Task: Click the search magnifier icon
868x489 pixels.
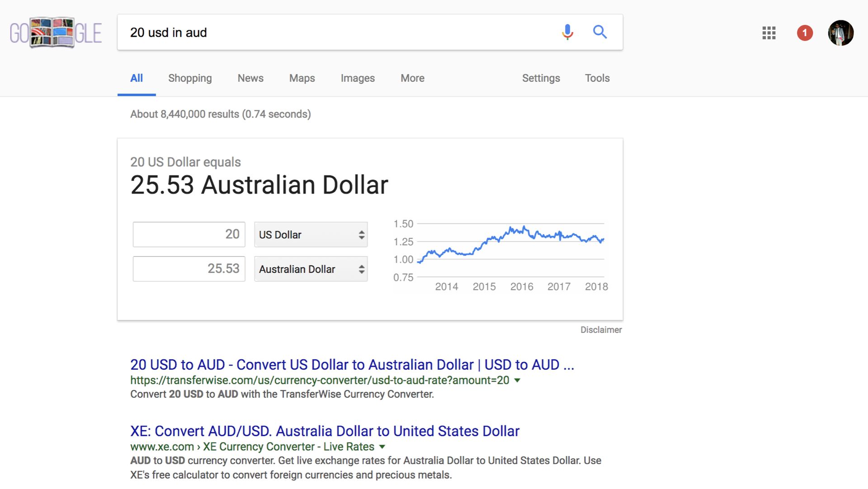Action: point(600,32)
